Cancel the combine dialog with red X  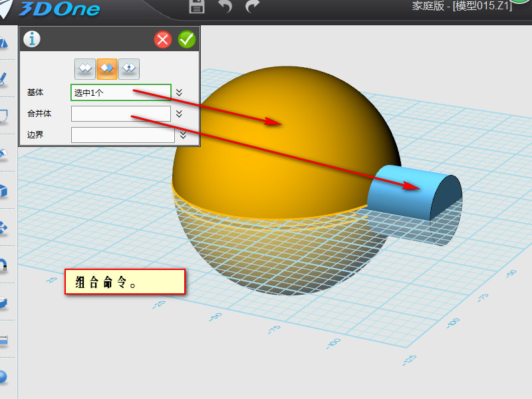[x=163, y=39]
